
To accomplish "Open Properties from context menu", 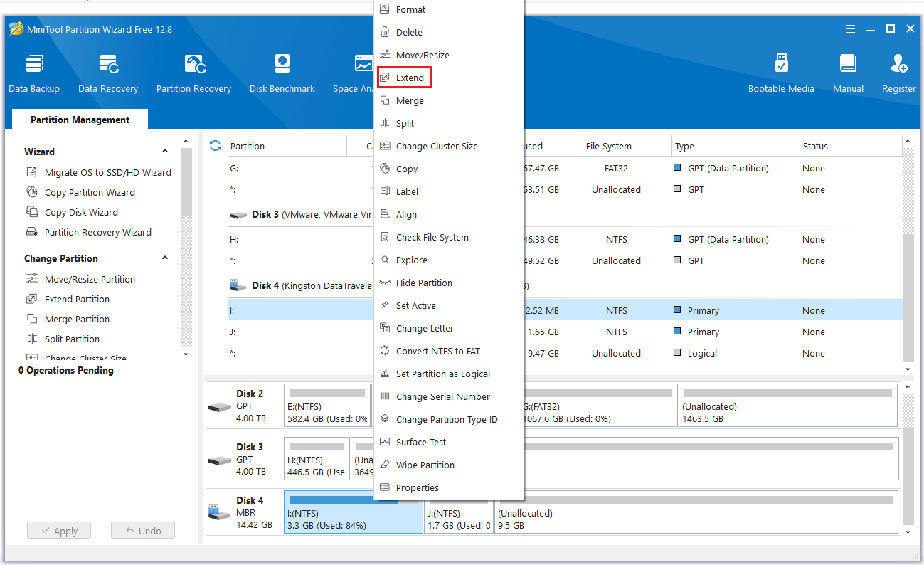I will coord(450,487).
